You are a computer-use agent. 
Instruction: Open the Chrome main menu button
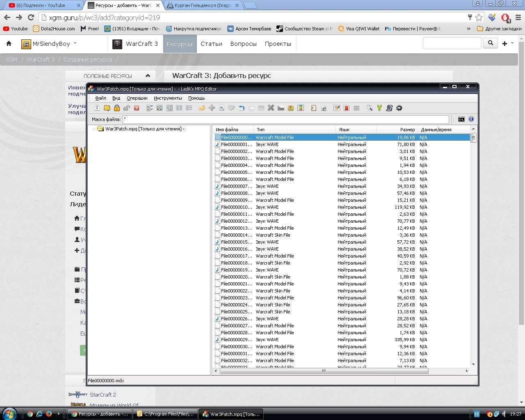click(x=518, y=17)
